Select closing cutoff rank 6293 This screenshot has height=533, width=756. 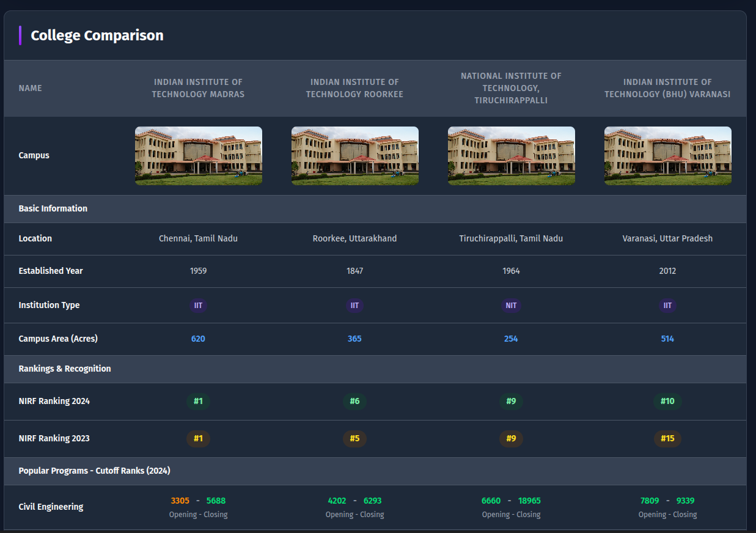373,501
